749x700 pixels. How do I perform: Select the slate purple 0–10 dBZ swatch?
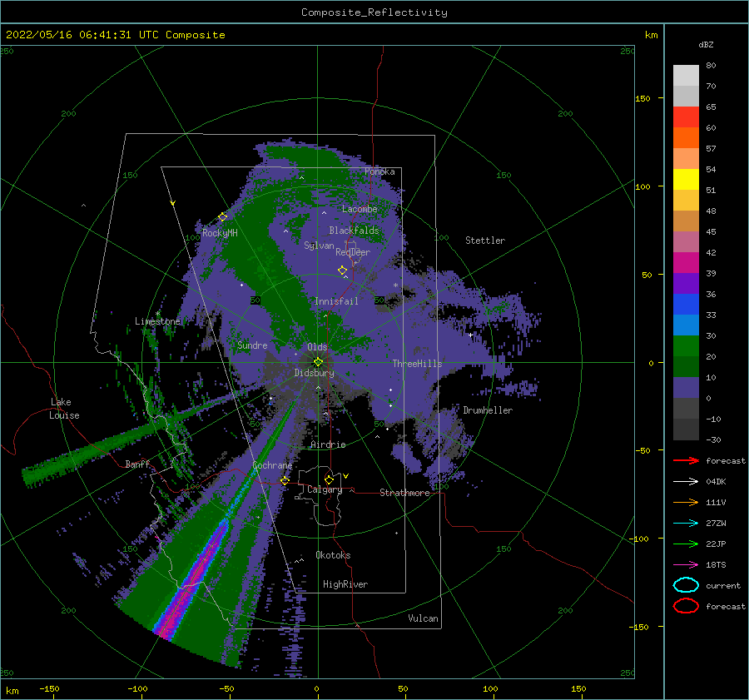[x=686, y=388]
